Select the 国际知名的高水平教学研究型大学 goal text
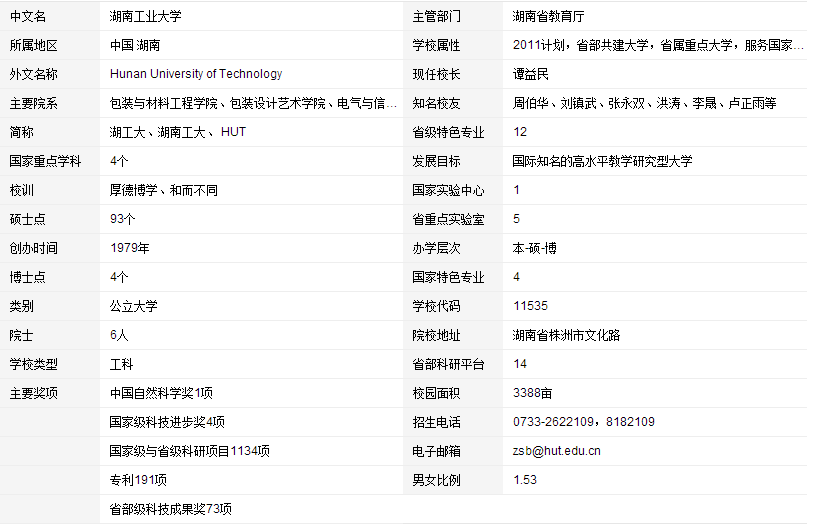 pos(602,161)
